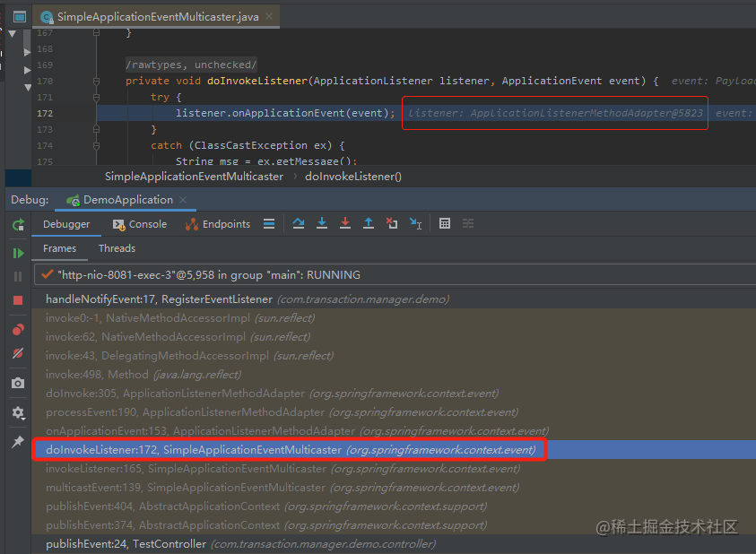Click the project tool window icon
The height and width of the screenshot is (554, 756).
(x=20, y=17)
